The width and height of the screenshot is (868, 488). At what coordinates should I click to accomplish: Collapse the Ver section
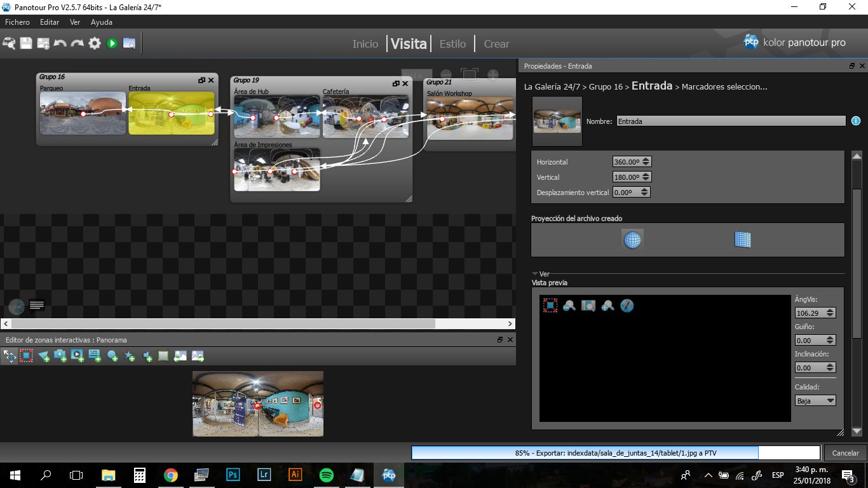point(535,274)
